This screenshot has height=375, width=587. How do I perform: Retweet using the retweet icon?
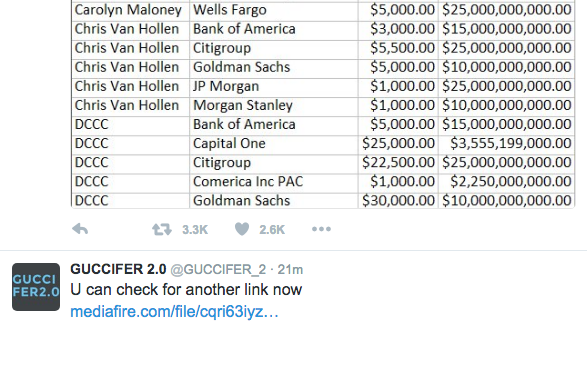[x=161, y=229]
